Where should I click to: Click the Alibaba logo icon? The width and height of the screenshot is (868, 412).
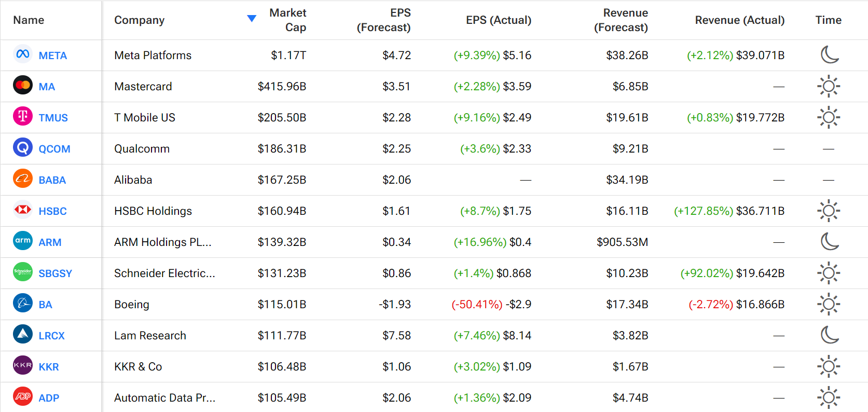coord(23,178)
